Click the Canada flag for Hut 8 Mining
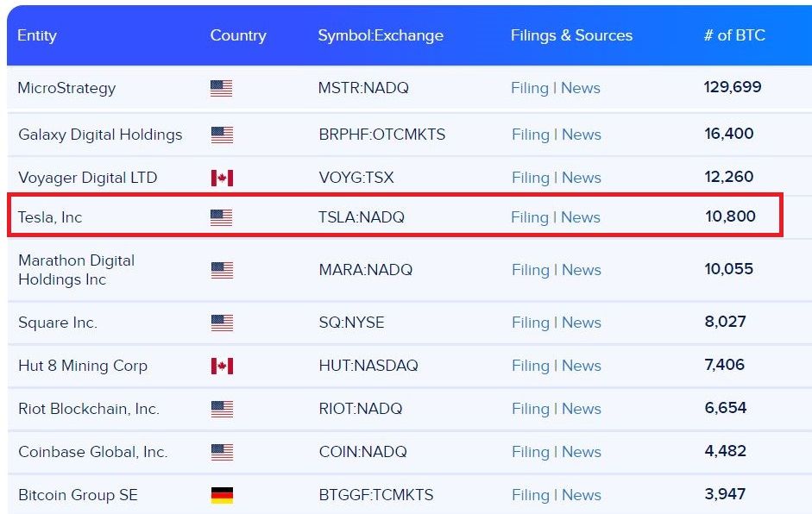 pyautogui.click(x=221, y=366)
